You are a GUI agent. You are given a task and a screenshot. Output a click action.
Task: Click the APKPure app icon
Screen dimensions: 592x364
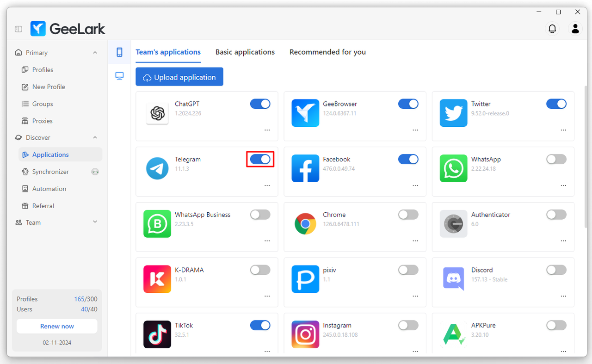pos(453,334)
